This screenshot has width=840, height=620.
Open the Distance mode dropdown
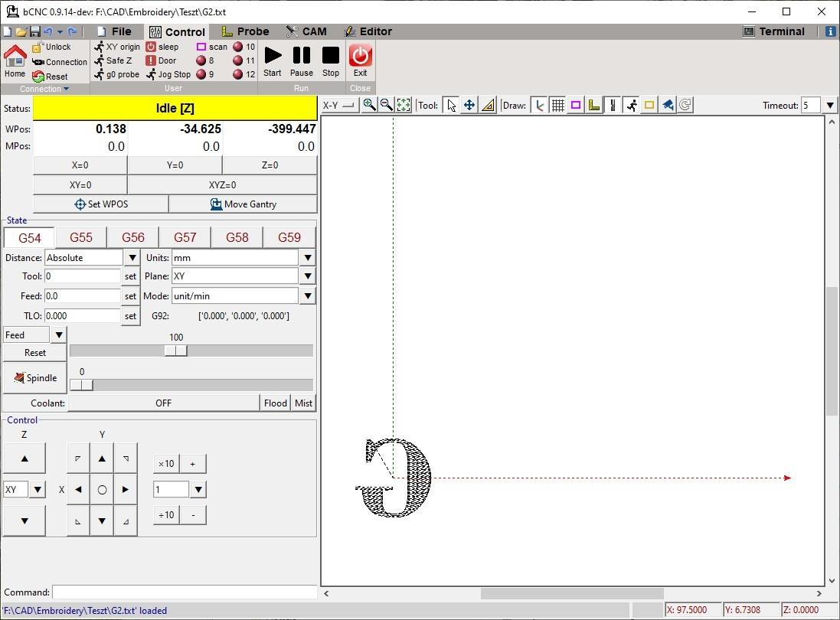[x=132, y=257]
